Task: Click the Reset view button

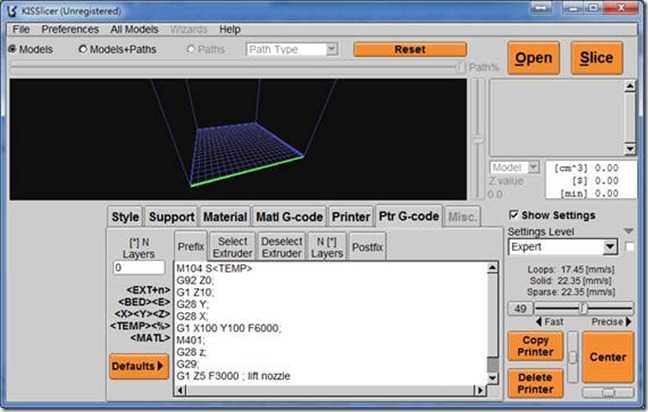Action: tap(410, 50)
